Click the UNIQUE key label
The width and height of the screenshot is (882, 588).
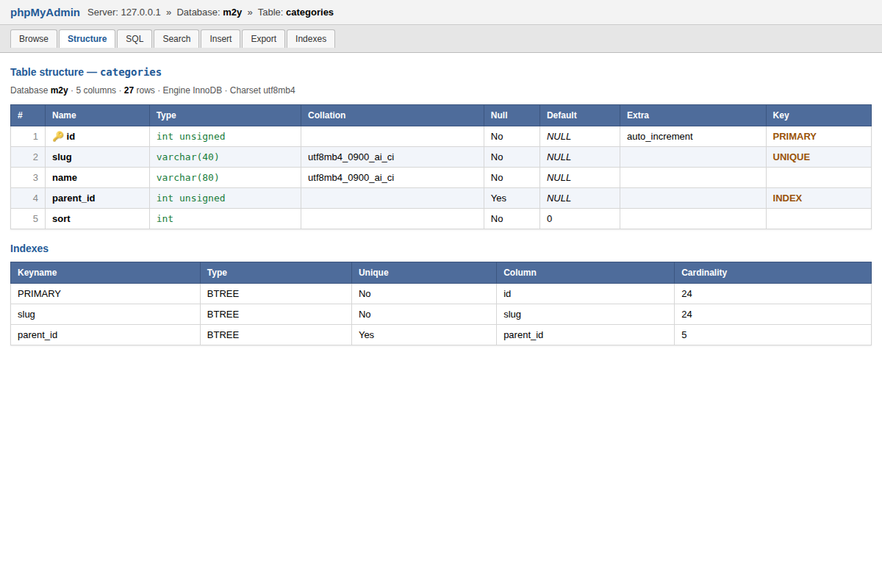click(x=791, y=157)
